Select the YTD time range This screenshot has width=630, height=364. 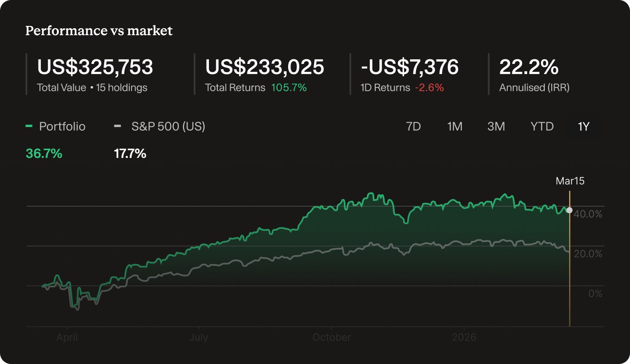point(542,126)
